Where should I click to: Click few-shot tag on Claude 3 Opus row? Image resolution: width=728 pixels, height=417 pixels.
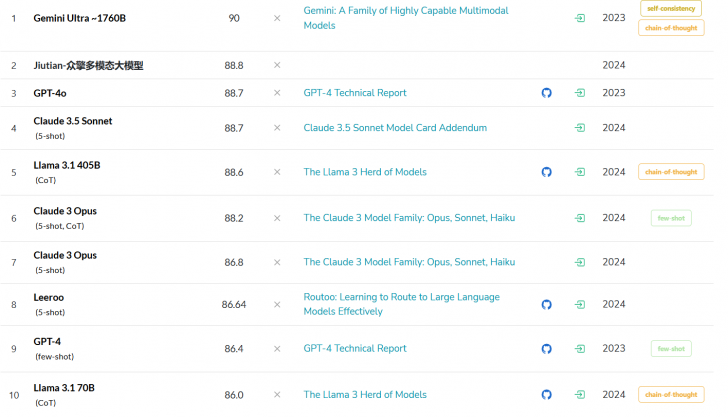tap(671, 218)
